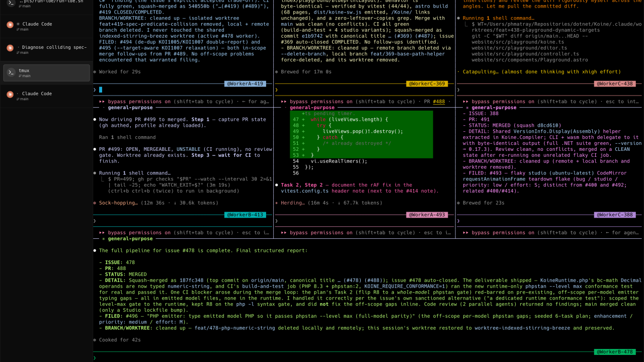Image resolution: width=644 pixels, height=362 pixels.
Task: Click the branch icon under tmux
Action: point(20,76)
